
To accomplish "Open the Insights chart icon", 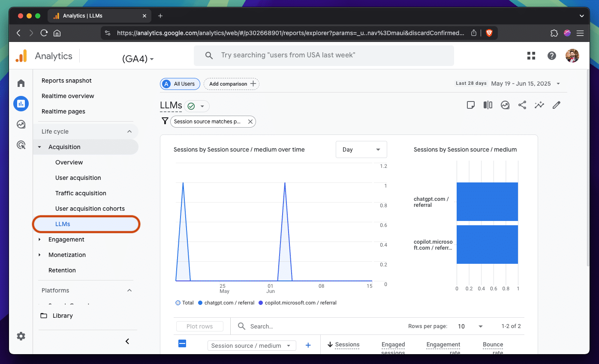I will (x=505, y=105).
